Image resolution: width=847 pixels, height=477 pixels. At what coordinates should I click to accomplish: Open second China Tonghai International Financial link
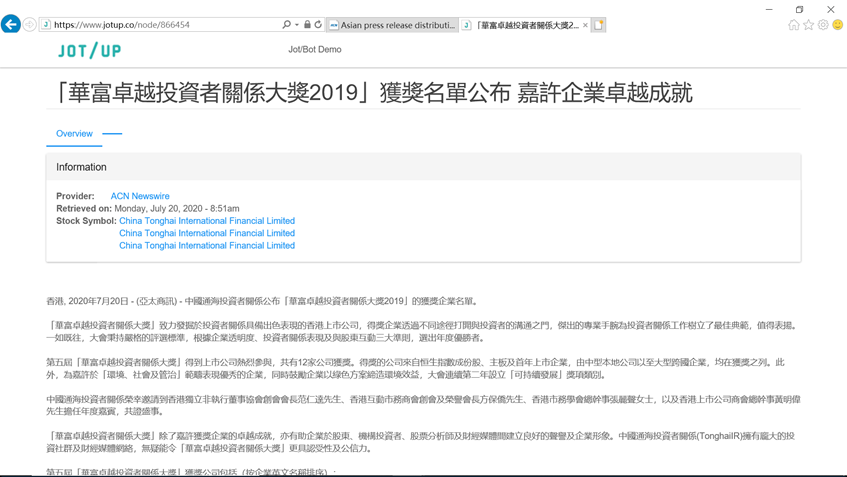pyautogui.click(x=207, y=233)
